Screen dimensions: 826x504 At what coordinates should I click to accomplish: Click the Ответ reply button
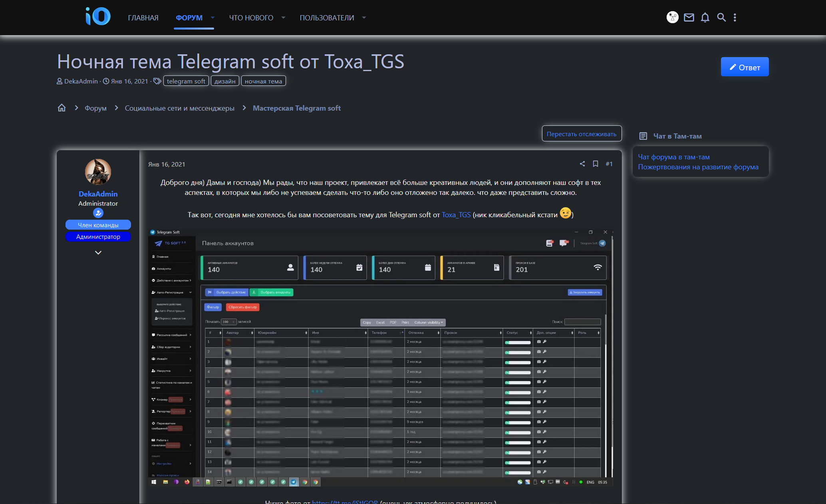point(745,67)
